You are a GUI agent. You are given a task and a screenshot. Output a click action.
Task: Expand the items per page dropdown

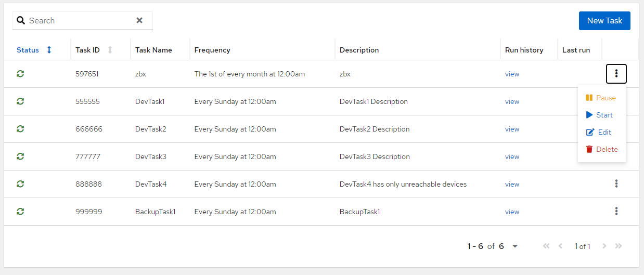pyautogui.click(x=515, y=246)
